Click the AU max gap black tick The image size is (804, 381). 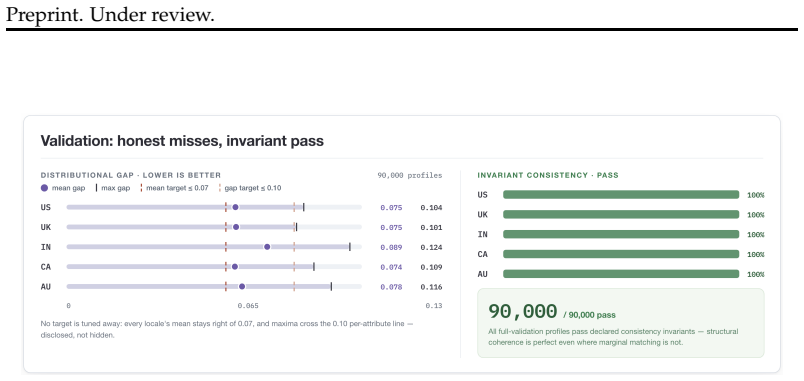pos(331,287)
